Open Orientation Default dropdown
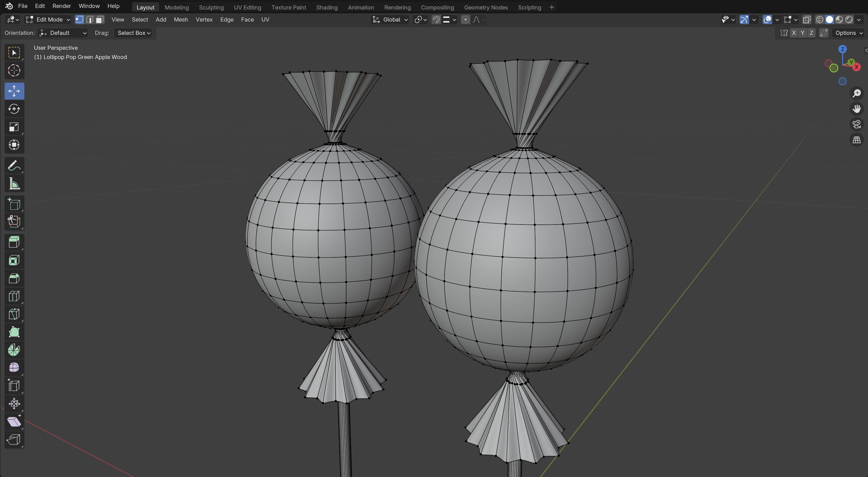 (x=63, y=33)
